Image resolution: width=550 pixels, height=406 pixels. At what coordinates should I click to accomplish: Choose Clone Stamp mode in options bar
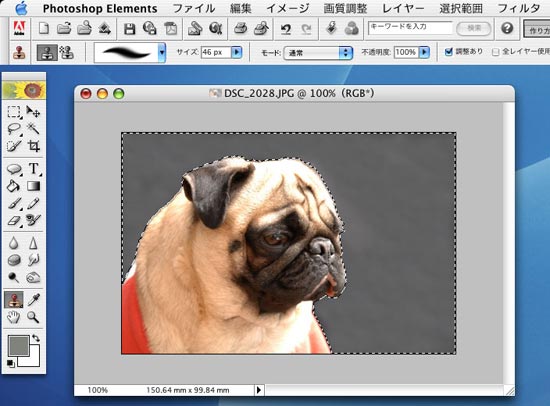click(47, 53)
